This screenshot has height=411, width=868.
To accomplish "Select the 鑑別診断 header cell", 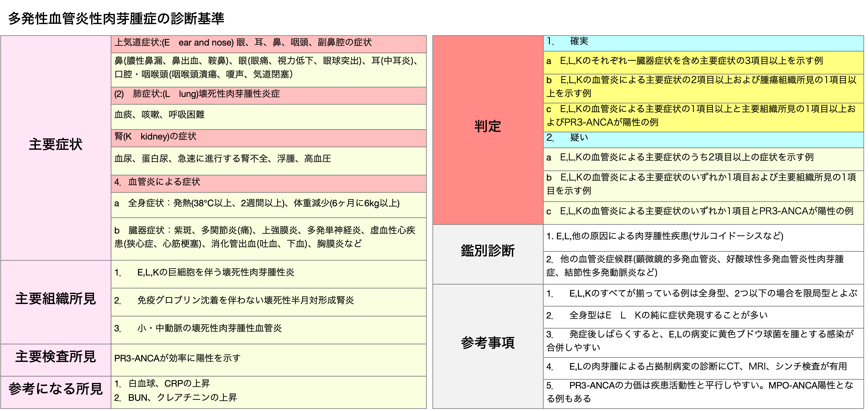I will pyautogui.click(x=488, y=254).
